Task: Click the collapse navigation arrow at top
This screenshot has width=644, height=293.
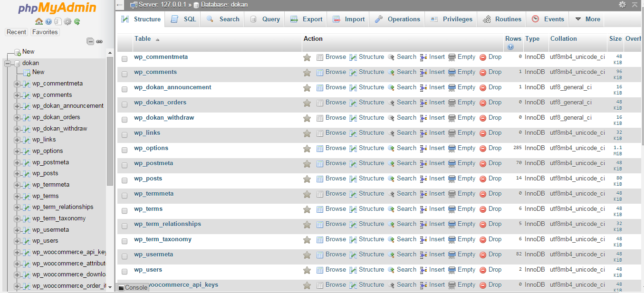Action: (120, 5)
